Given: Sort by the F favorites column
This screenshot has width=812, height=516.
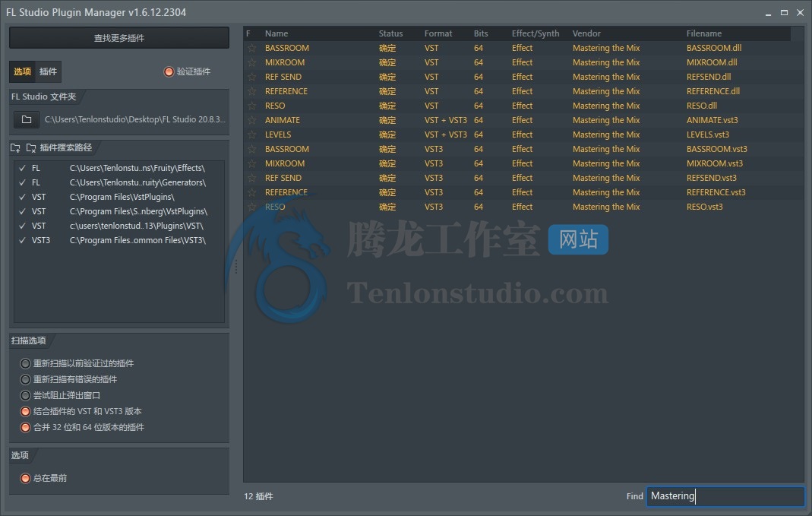Looking at the screenshot, I should pyautogui.click(x=248, y=33).
